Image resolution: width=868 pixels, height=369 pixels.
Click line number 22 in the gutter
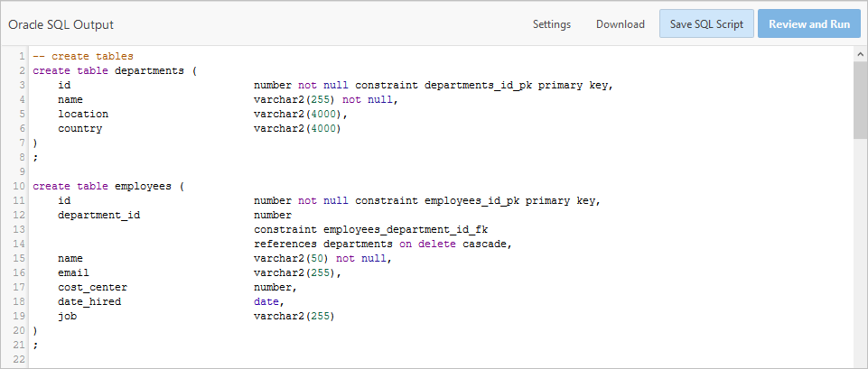(18, 359)
